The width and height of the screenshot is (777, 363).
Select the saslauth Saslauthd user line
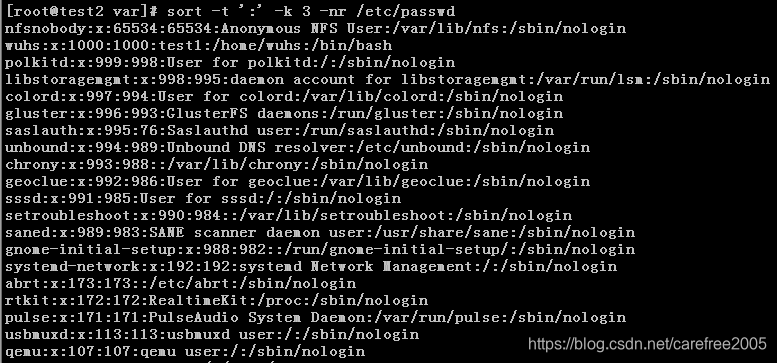click(279, 131)
